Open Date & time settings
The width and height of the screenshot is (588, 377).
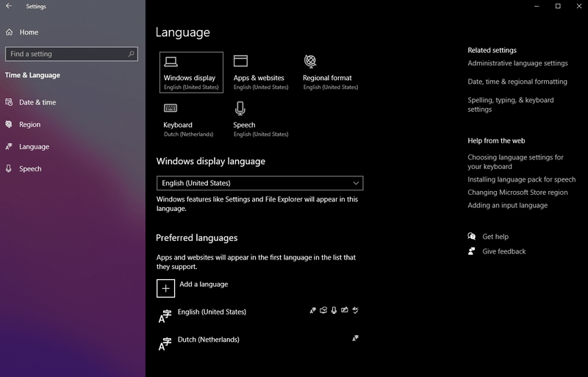tap(37, 102)
